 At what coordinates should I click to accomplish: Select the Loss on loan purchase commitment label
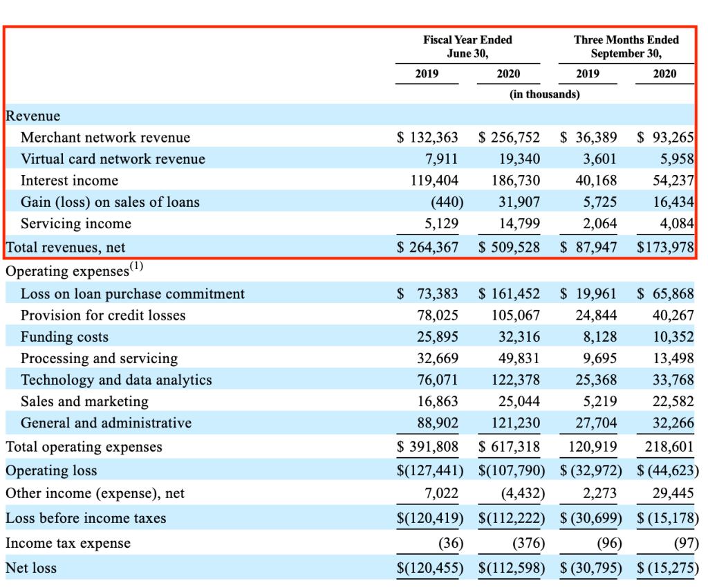pos(133,294)
